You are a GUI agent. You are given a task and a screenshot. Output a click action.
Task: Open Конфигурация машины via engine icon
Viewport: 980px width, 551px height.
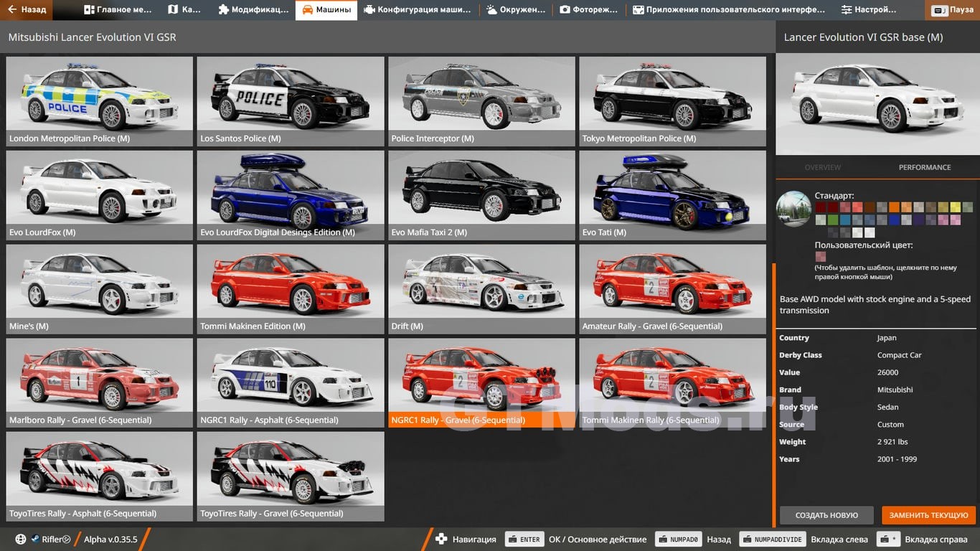click(418, 10)
